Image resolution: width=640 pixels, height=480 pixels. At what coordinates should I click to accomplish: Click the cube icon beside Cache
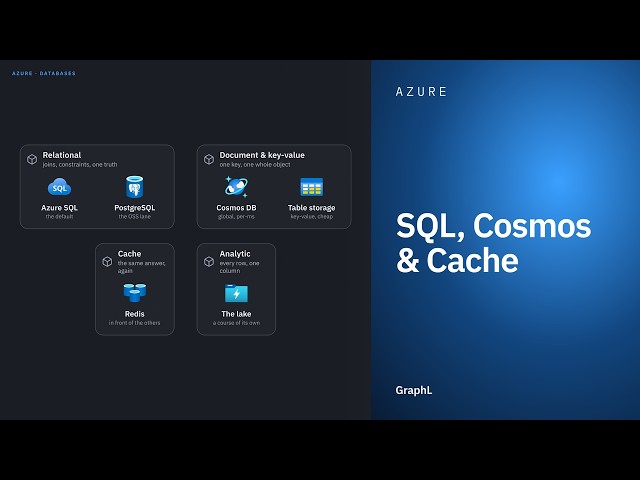[x=107, y=262]
